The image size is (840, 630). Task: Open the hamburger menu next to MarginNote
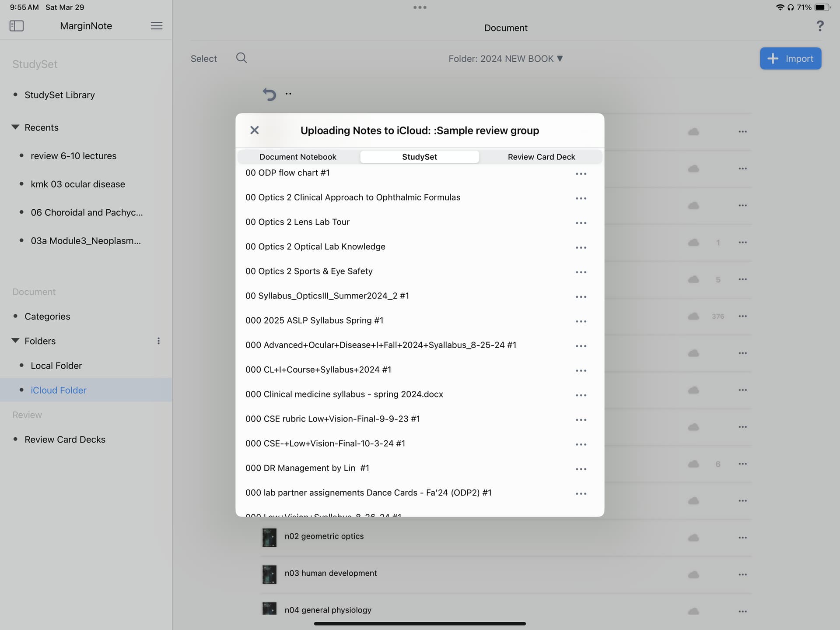(x=157, y=26)
